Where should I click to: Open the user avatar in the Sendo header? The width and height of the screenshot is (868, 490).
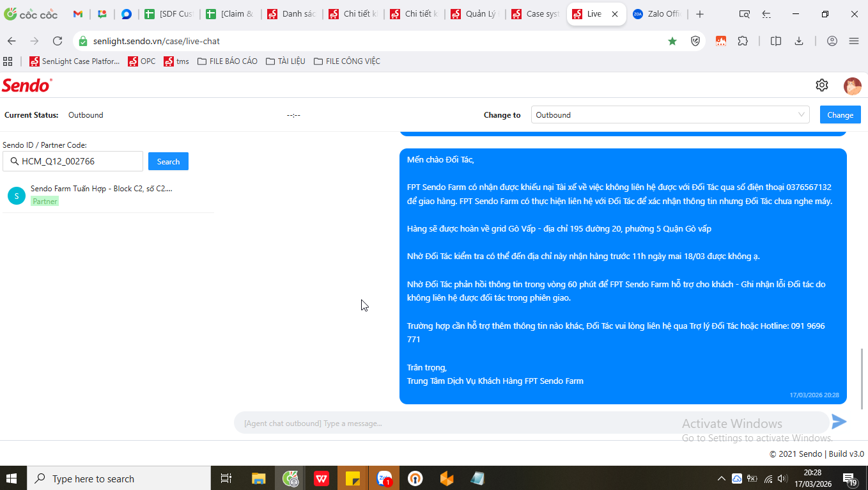click(x=853, y=86)
